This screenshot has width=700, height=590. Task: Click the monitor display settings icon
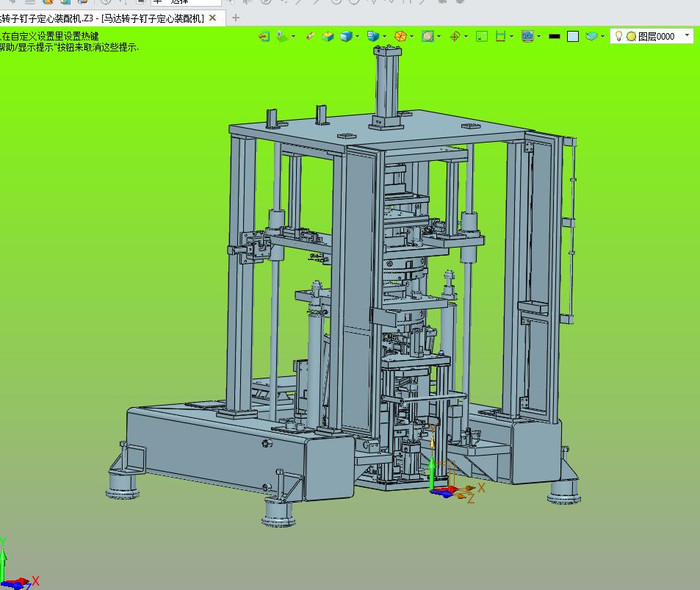527,36
